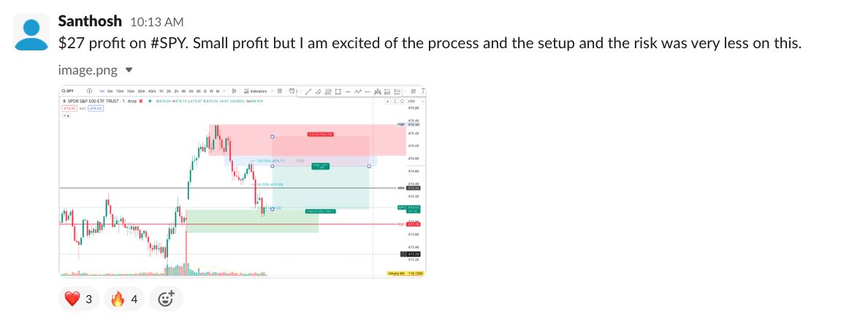
Task: Click the SPY symbol search magnifier
Action: 64,91
